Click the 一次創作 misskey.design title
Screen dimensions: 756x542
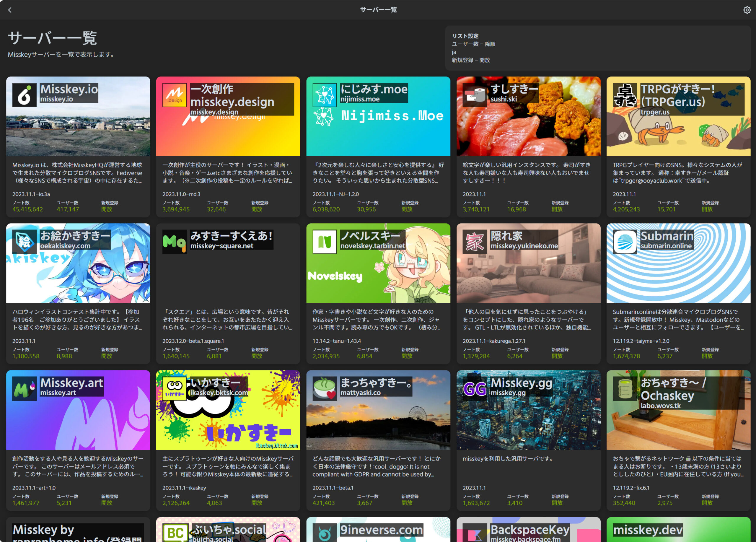coord(232,95)
